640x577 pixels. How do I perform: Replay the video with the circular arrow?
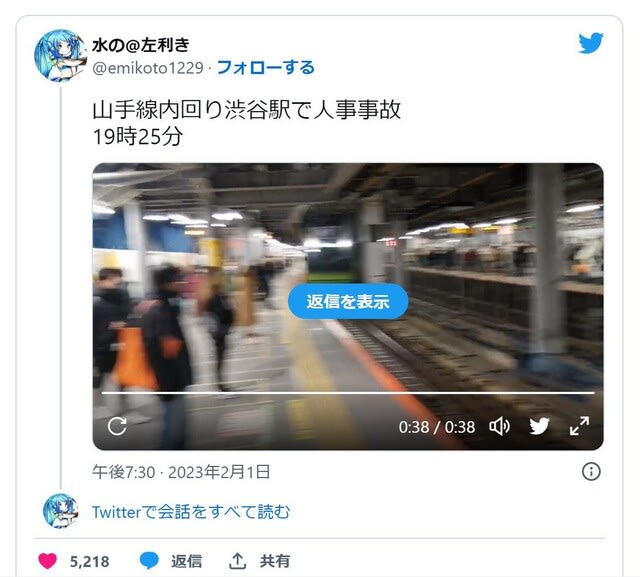pos(117,426)
